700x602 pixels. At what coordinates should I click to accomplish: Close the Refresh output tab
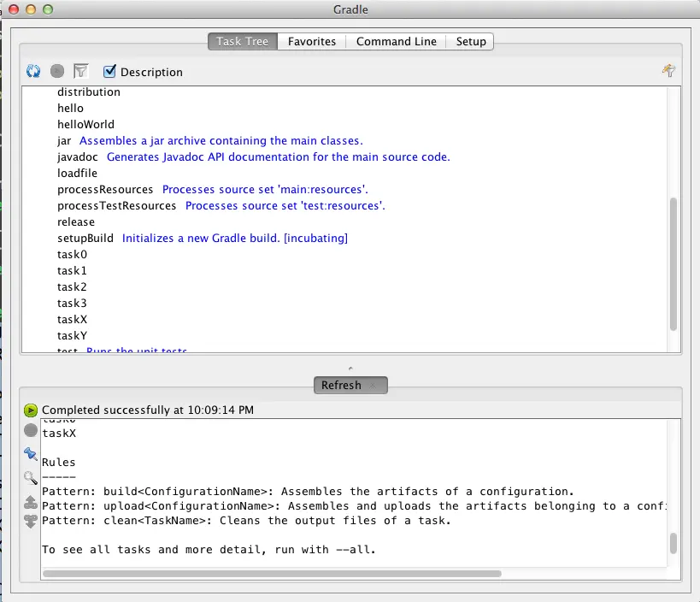point(373,386)
